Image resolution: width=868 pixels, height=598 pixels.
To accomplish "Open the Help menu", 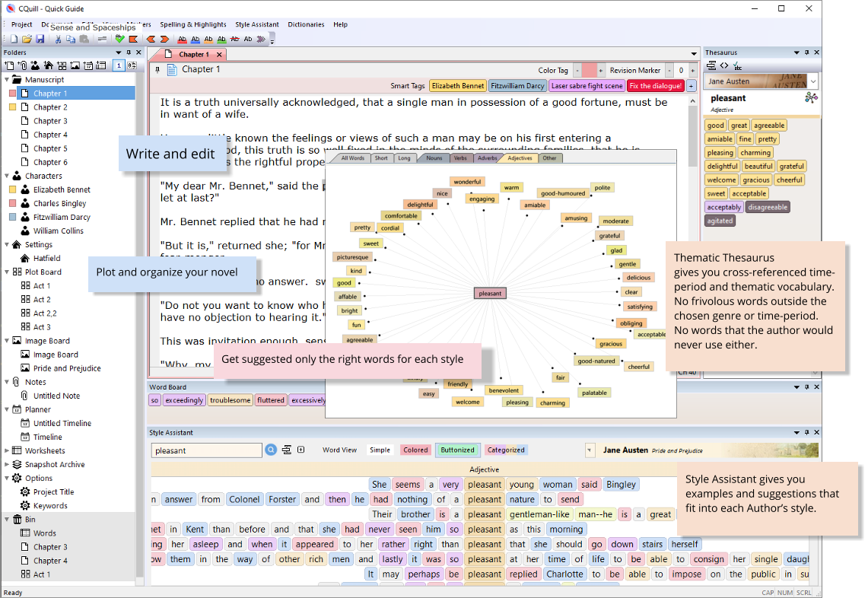I will [341, 24].
